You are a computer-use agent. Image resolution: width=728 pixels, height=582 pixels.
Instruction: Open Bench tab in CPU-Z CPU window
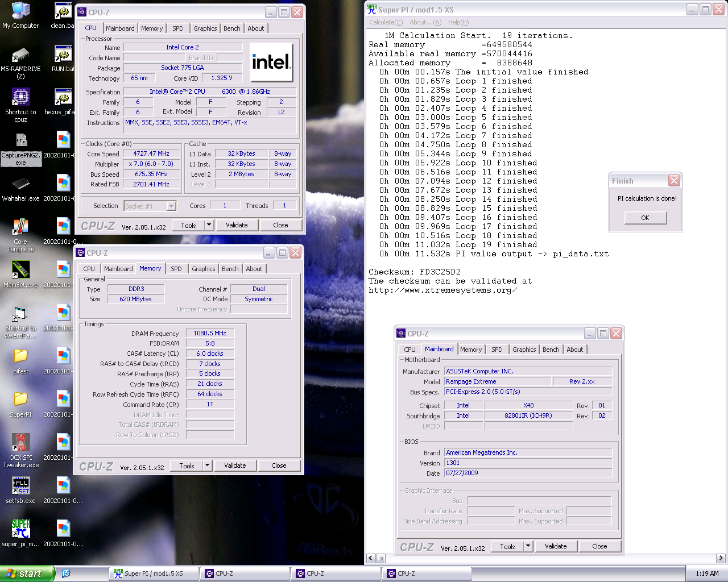pos(231,28)
